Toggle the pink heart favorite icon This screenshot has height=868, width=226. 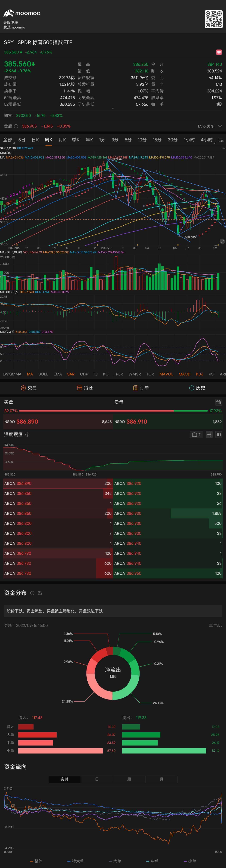[x=219, y=52]
